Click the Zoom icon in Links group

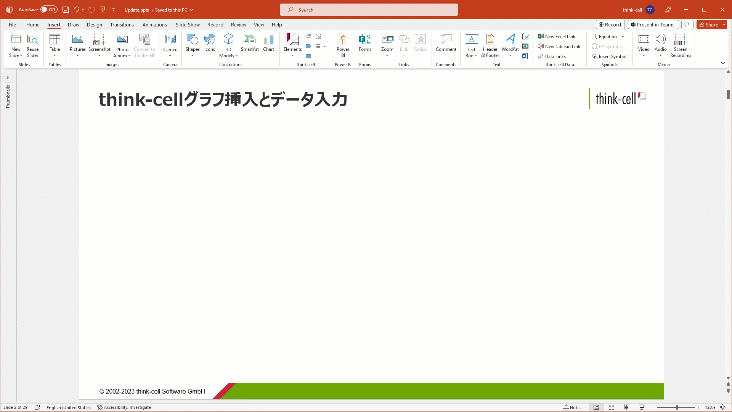[387, 39]
